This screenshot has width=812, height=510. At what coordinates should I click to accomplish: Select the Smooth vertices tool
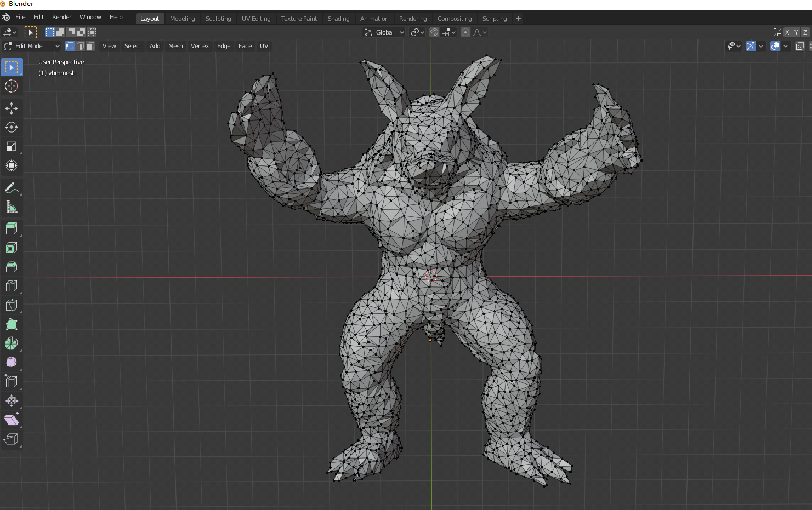click(12, 362)
